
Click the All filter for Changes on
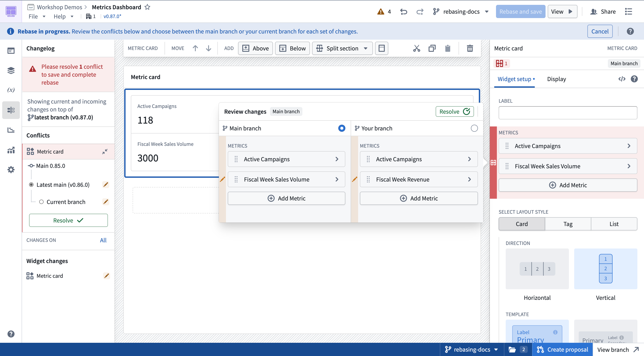coord(103,240)
